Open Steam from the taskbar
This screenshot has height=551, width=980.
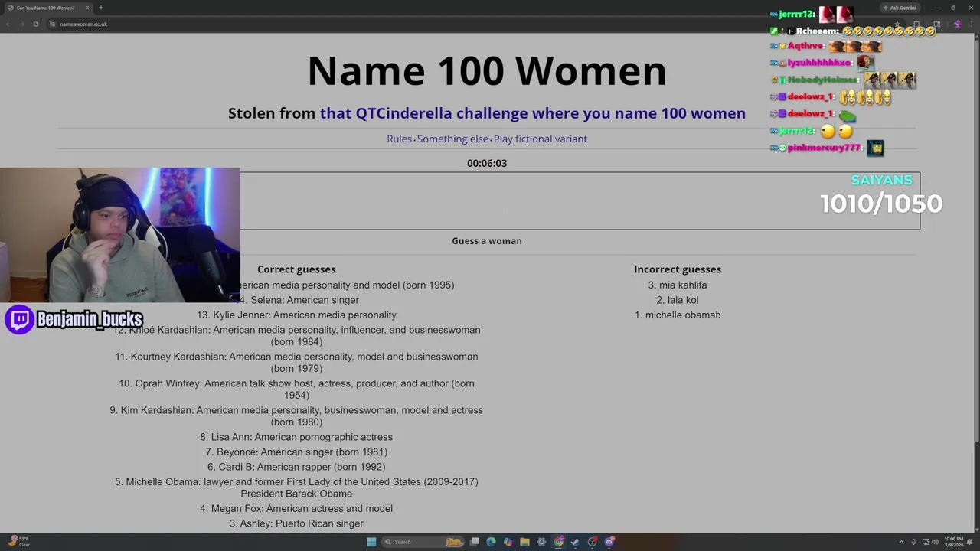pyautogui.click(x=575, y=542)
